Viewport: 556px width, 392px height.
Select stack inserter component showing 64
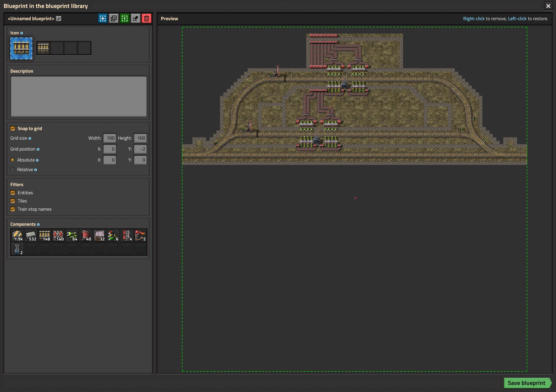pyautogui.click(x=72, y=236)
